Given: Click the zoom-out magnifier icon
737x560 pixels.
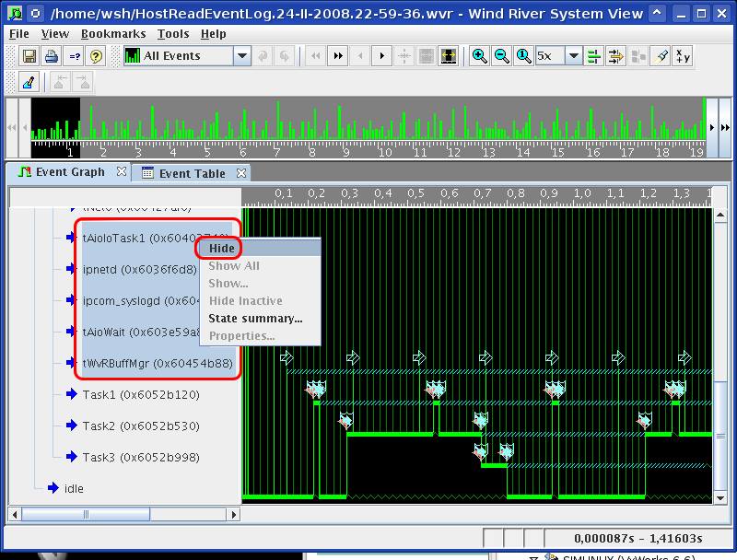Looking at the screenshot, I should pos(502,56).
